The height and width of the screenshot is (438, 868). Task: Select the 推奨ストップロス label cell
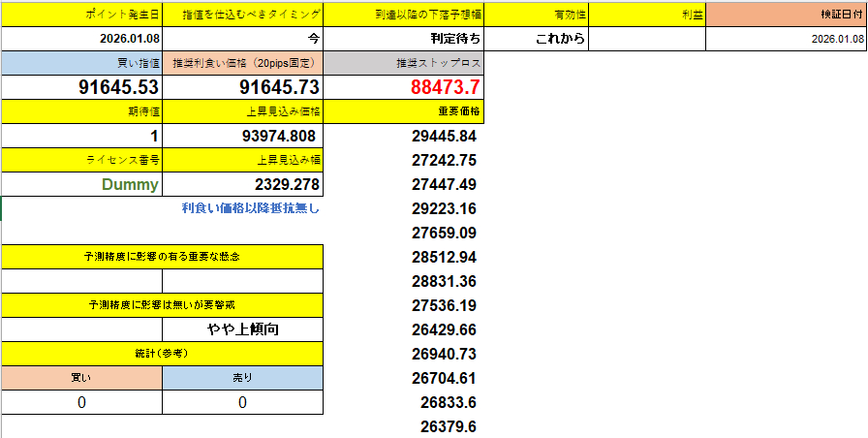point(404,63)
